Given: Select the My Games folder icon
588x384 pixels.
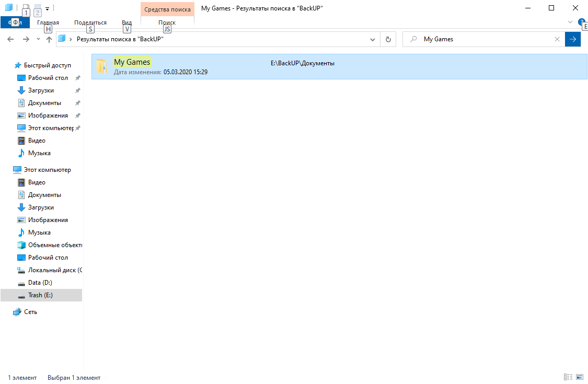Looking at the screenshot, I should 101,66.
